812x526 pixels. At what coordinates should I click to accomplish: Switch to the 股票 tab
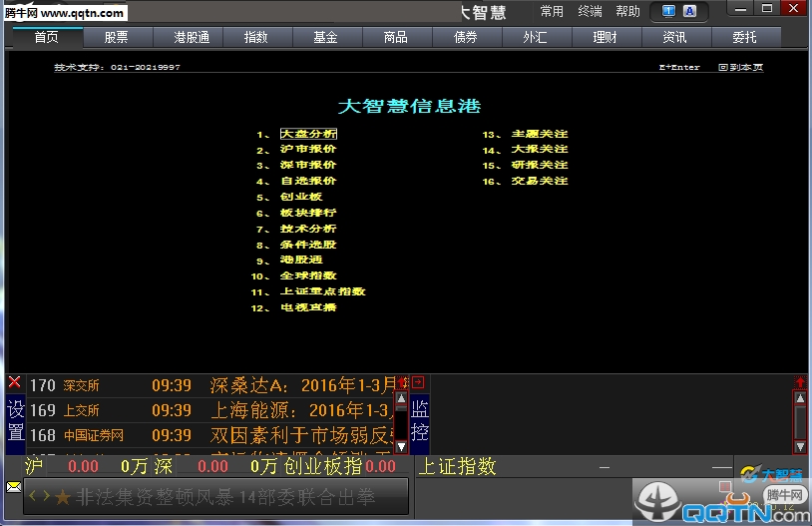click(117, 37)
